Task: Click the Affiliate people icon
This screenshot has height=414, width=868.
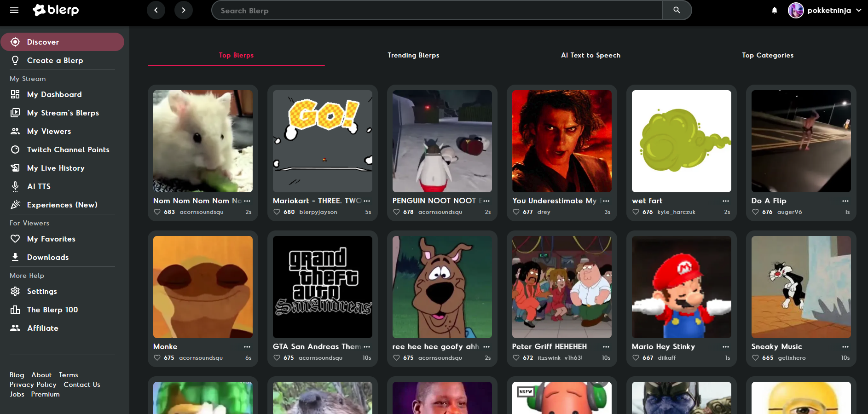Action: tap(15, 328)
